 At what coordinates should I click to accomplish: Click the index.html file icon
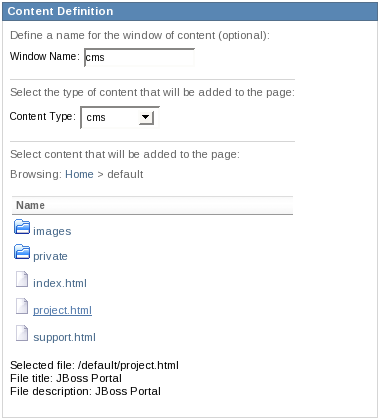pyautogui.click(x=22, y=279)
